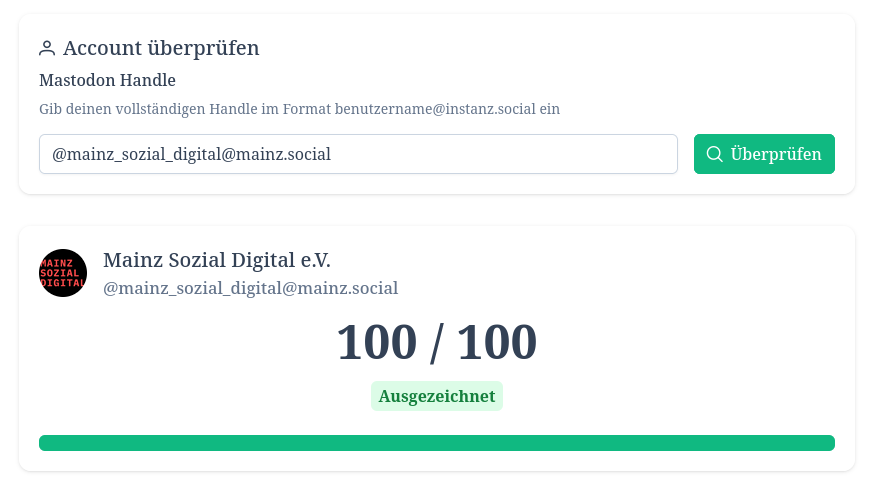The image size is (876, 480).
Task: Click the green score progress bar
Action: pyautogui.click(x=436, y=443)
